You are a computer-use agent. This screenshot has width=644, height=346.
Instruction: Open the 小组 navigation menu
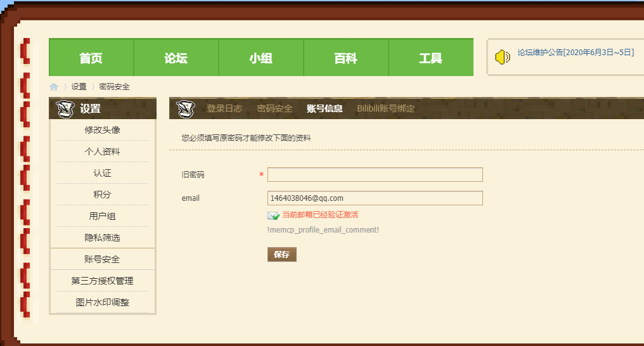[261, 58]
